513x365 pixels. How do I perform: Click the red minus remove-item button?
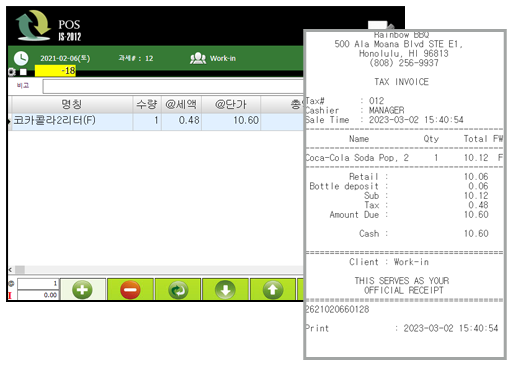tap(130, 290)
